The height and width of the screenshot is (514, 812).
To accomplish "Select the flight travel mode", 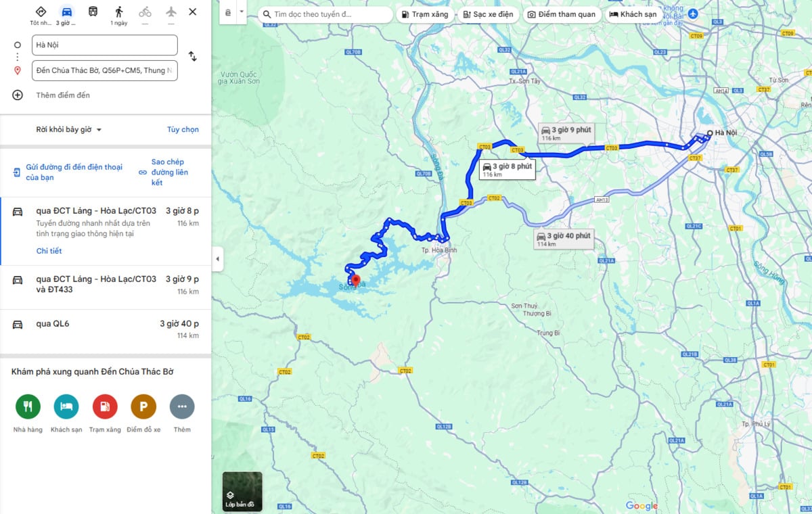I will pyautogui.click(x=171, y=11).
